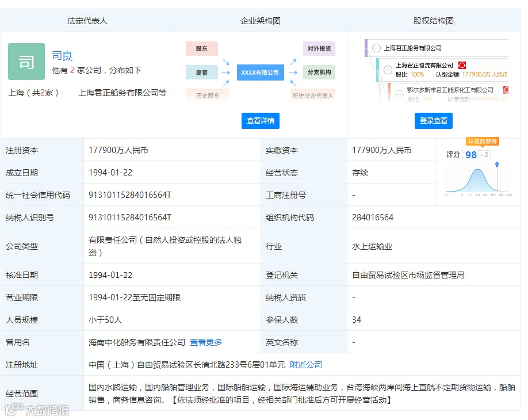Click the blue marker pin on score chart
This screenshot has width=528, height=420.
point(497,165)
